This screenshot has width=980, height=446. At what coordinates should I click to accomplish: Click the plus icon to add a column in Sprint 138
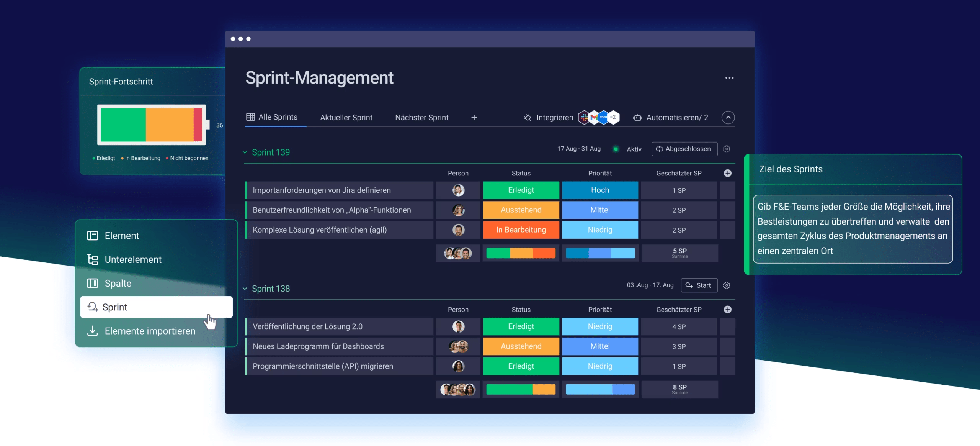pyautogui.click(x=728, y=309)
